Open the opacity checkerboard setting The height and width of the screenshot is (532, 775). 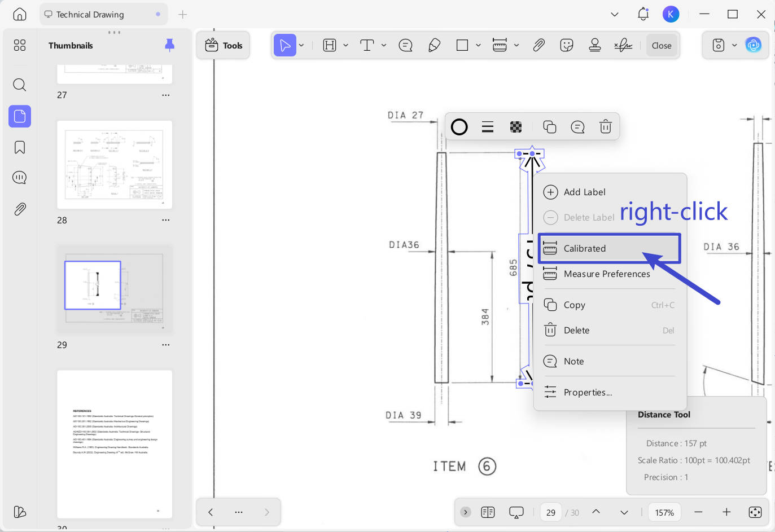tap(516, 127)
